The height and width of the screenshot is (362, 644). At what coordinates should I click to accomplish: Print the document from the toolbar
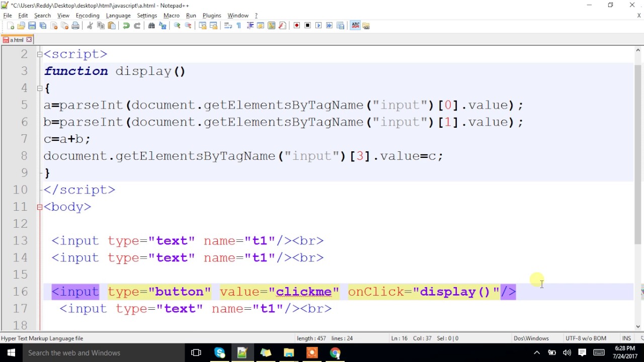[x=75, y=26]
